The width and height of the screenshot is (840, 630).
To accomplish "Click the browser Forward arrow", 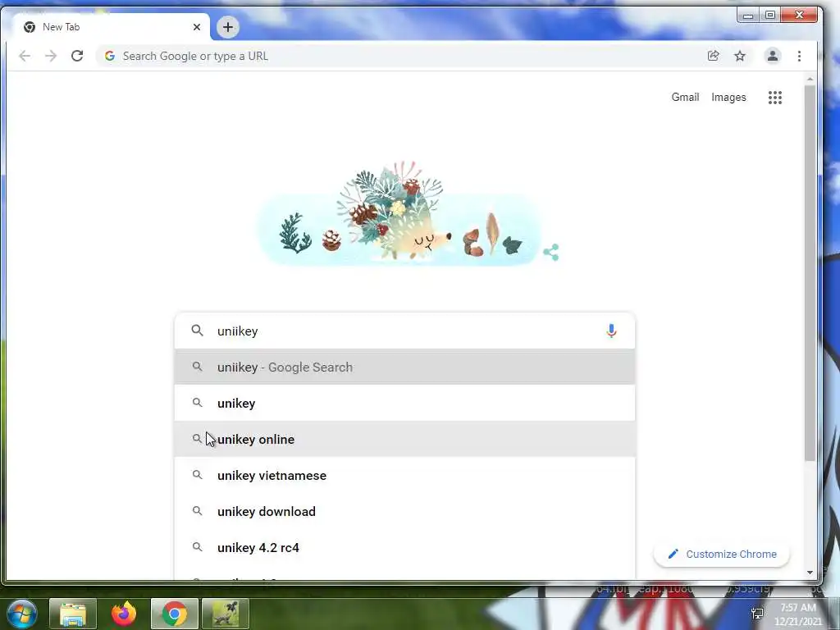I will click(51, 56).
